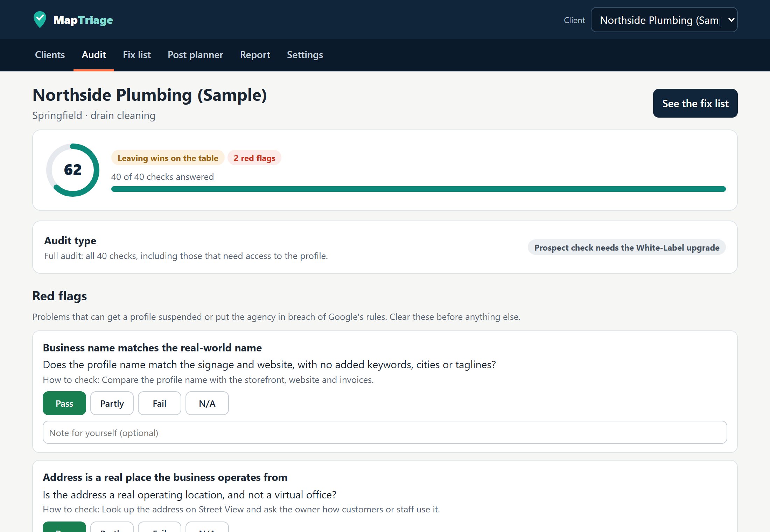Click the 'Leaving wins on the table' badge
The height and width of the screenshot is (532, 770).
[x=168, y=158]
